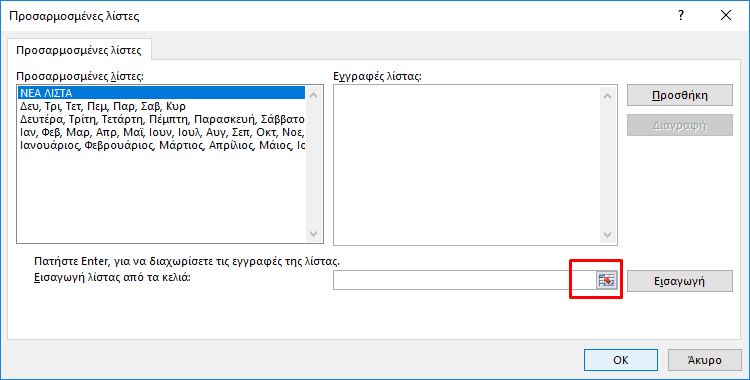The height and width of the screenshot is (380, 750).
Task: Click the Εισαγωγή button
Action: pos(680,281)
